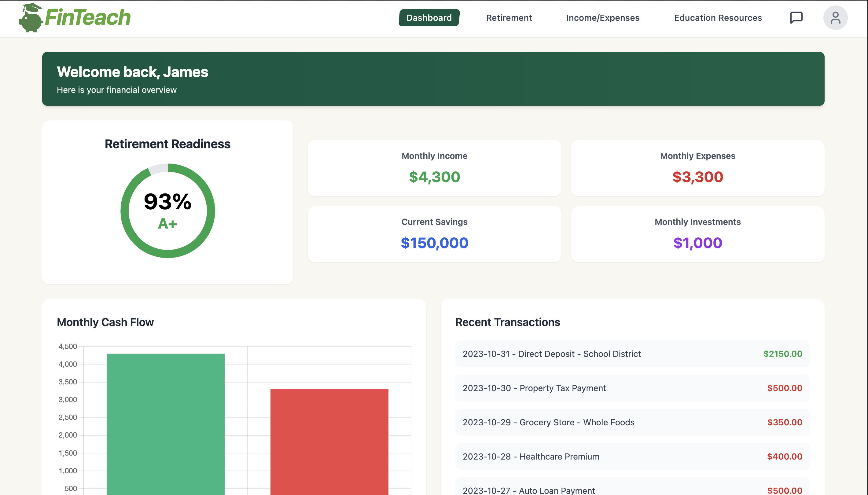Open the Direct Deposit School District transaction
This screenshot has width=868, height=495.
632,354
